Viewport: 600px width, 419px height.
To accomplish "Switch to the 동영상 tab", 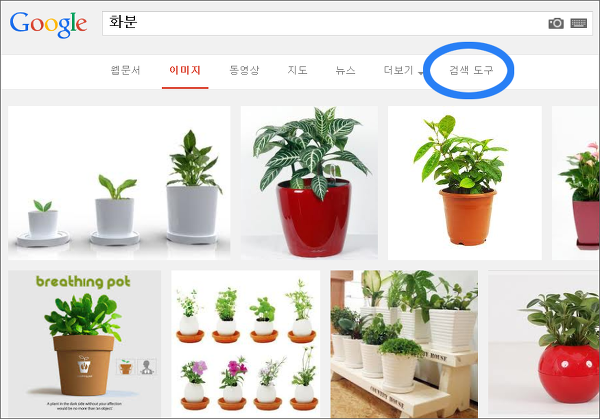I will point(244,70).
